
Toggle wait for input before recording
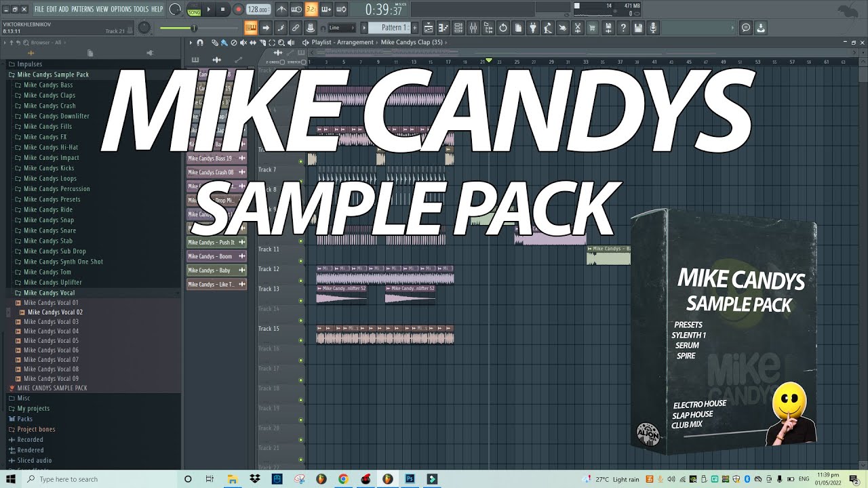tap(296, 9)
